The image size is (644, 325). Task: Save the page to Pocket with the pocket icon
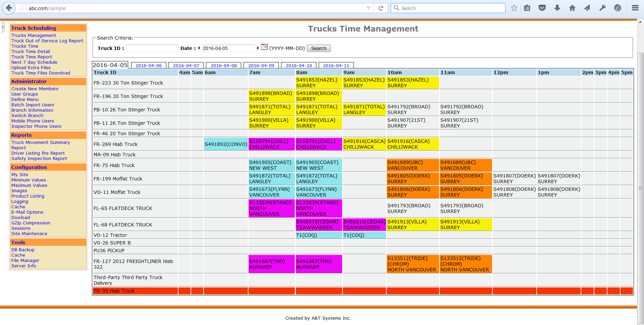coord(542,8)
